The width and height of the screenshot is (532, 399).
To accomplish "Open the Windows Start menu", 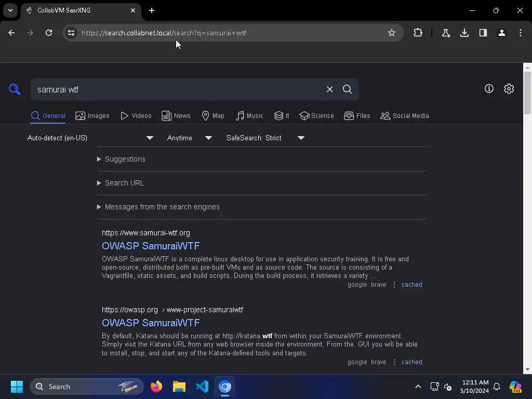I will (17, 387).
